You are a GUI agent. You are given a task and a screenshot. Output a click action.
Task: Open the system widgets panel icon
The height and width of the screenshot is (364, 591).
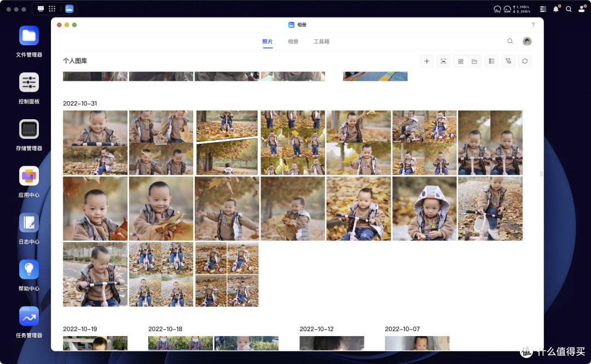(x=543, y=9)
